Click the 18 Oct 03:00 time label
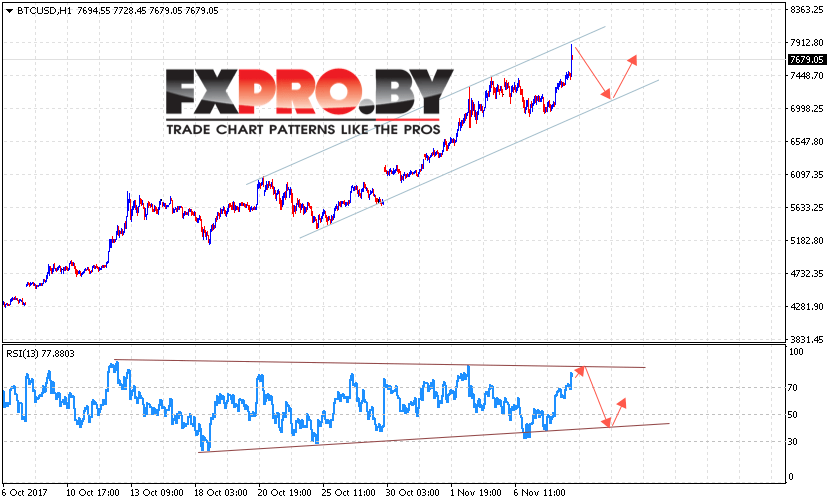 pos(221,492)
